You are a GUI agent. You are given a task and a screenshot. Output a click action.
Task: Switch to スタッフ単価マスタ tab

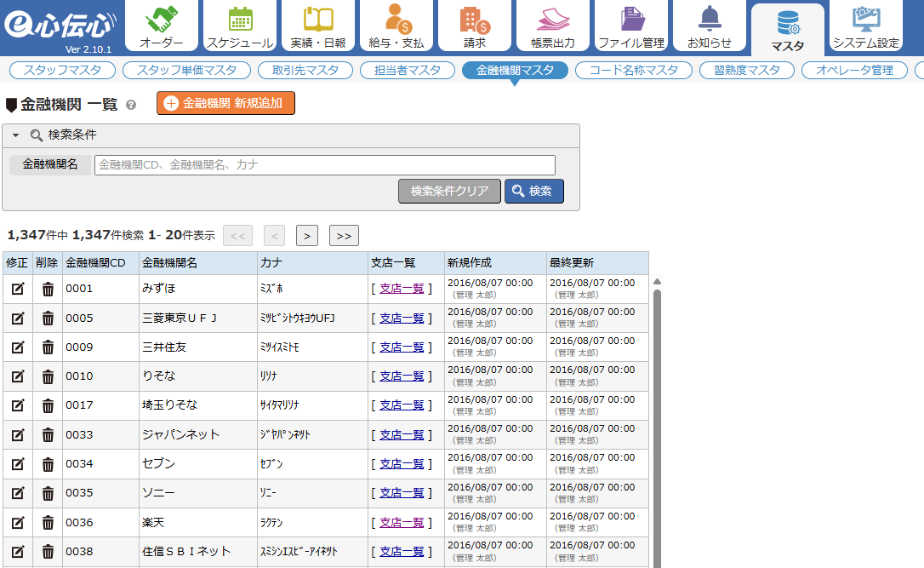tap(187, 70)
